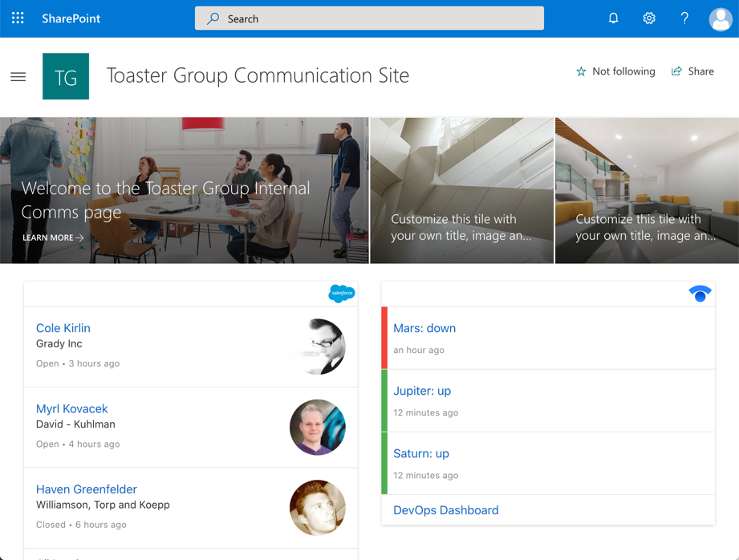Click the Salesforce cloud logo
The height and width of the screenshot is (560, 739).
[x=342, y=293]
